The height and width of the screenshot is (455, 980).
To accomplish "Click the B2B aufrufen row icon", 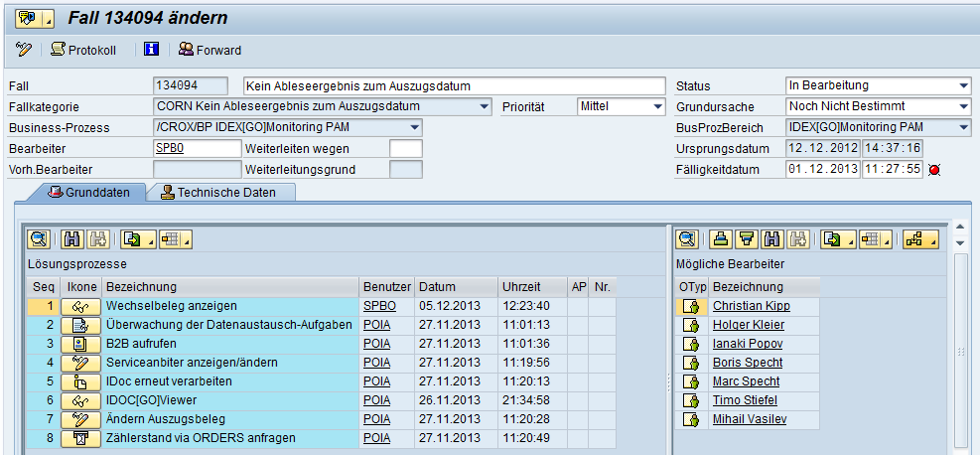I will pyautogui.click(x=80, y=344).
